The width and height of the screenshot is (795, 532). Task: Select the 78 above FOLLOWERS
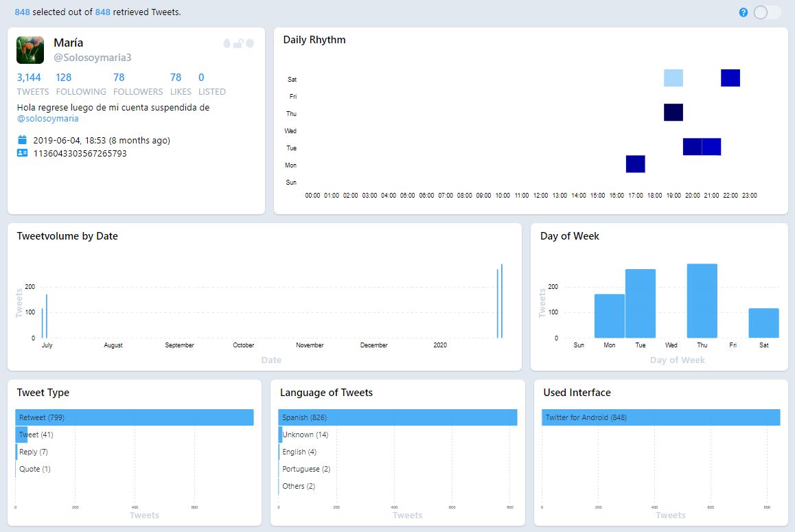click(119, 78)
